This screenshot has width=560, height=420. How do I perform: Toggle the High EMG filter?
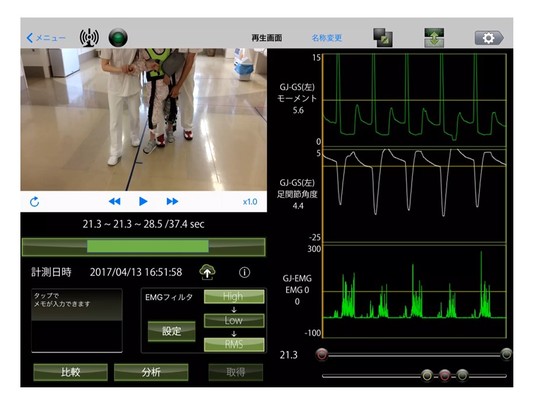click(x=234, y=296)
